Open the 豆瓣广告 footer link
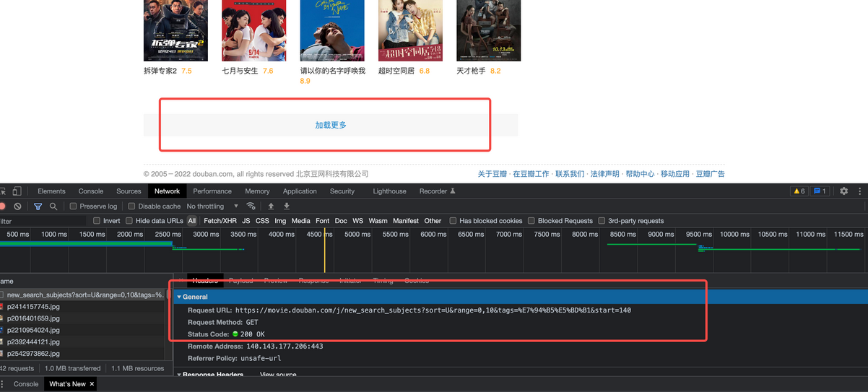 tap(710, 174)
